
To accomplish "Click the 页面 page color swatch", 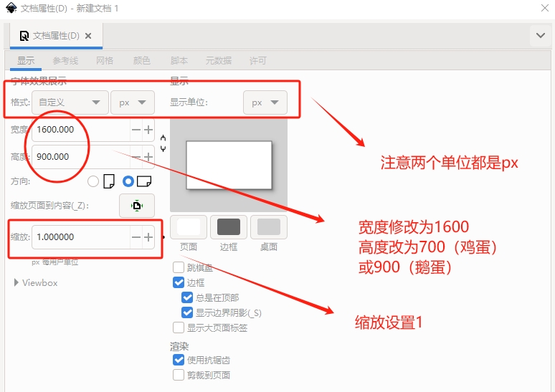I will click(189, 227).
